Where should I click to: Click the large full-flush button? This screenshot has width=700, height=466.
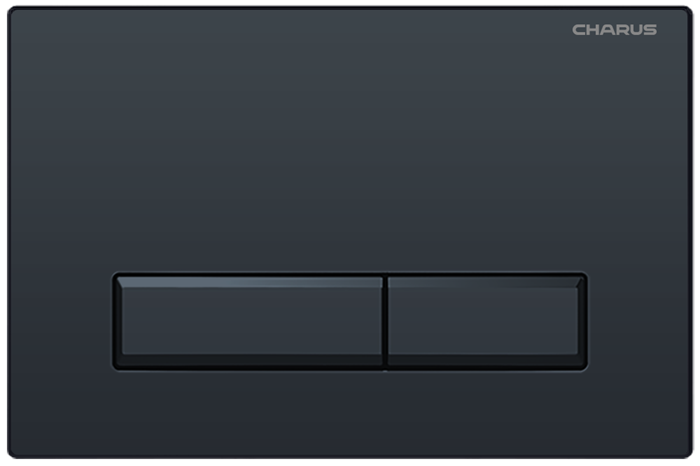coord(250,320)
